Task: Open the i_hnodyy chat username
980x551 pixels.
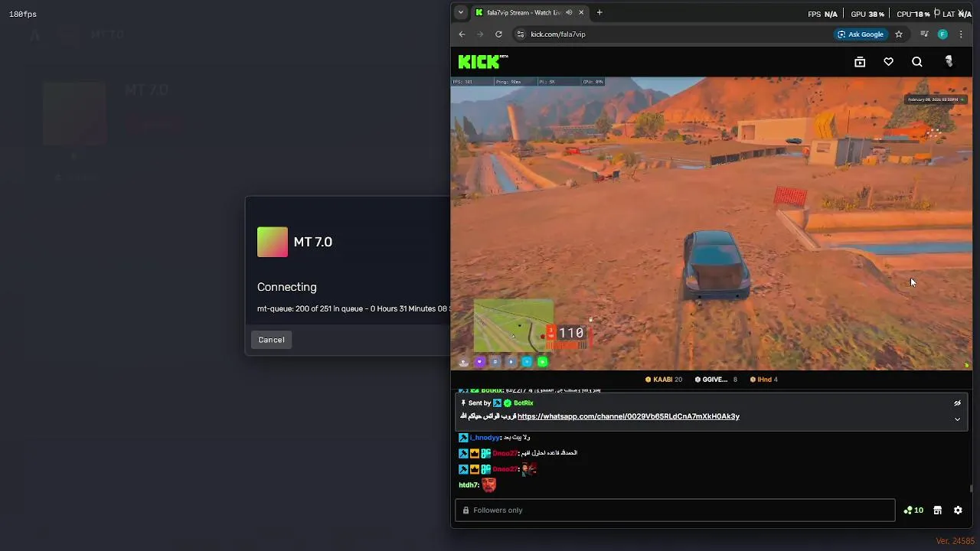Action: coord(485,438)
